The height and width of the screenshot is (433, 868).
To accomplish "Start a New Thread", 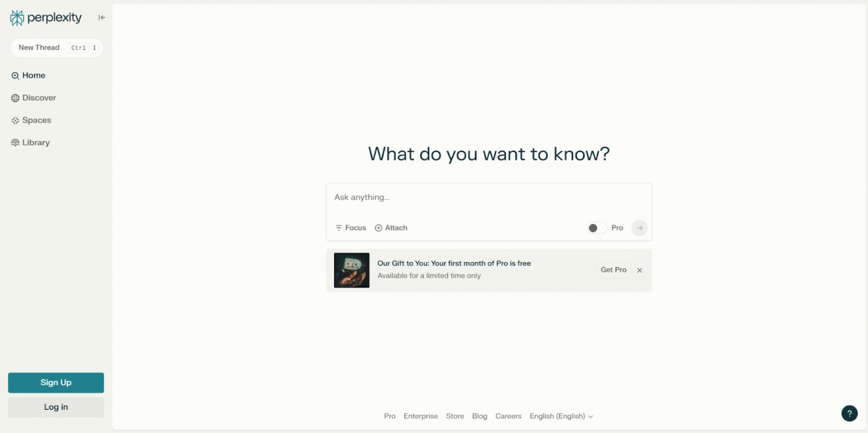I will click(57, 48).
